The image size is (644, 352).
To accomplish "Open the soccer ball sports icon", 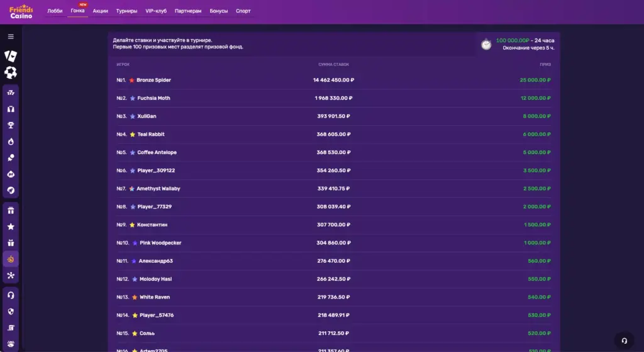I will [11, 73].
